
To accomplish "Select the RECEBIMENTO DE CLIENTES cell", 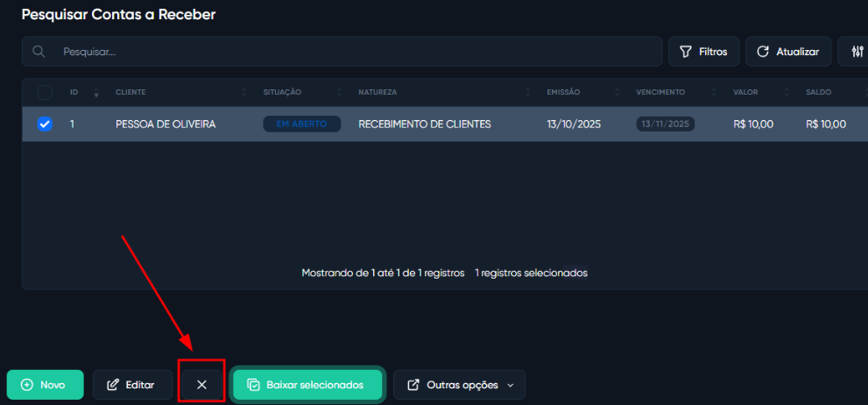I will (424, 124).
